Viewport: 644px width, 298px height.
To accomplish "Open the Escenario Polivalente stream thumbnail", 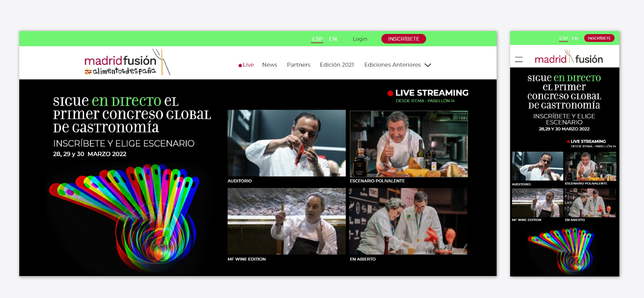I will coord(409,144).
